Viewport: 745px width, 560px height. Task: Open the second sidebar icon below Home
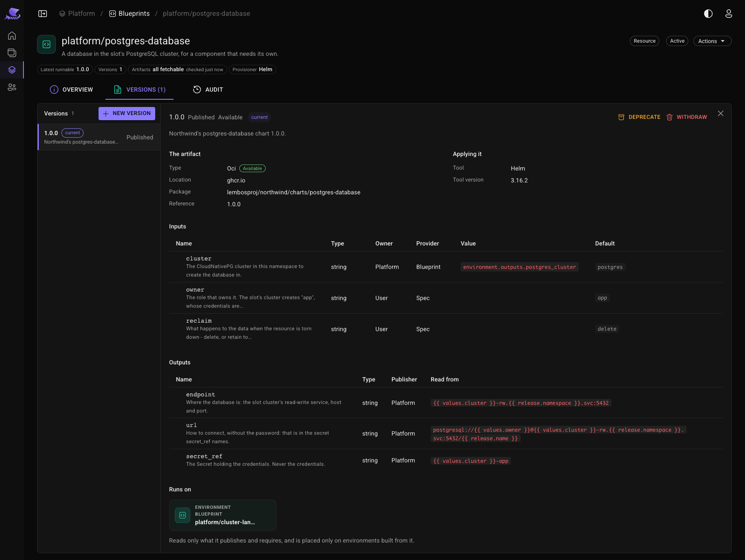point(12,53)
